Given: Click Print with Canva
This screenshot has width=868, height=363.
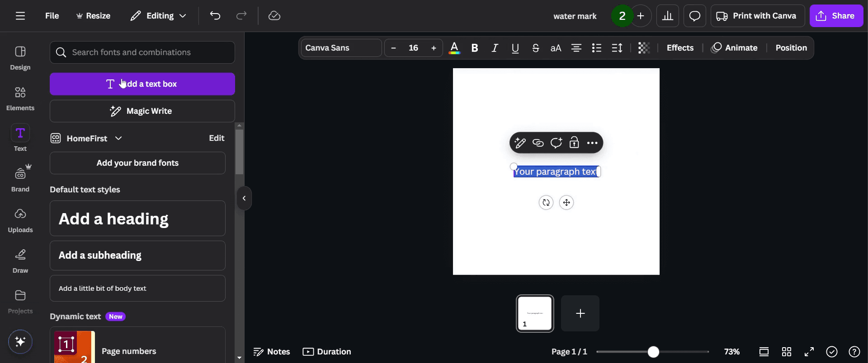Looking at the screenshot, I should [x=758, y=16].
